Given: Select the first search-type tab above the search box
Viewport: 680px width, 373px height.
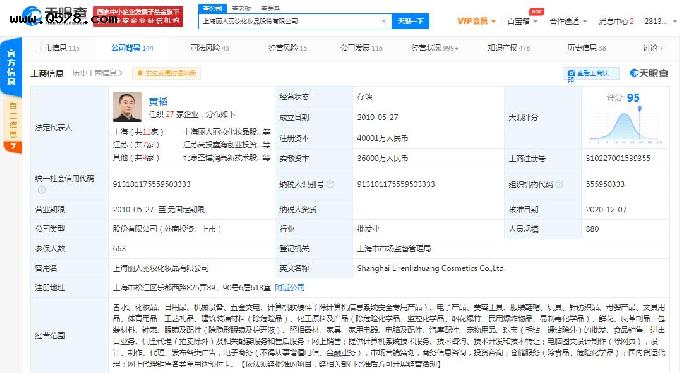Looking at the screenshot, I should click(212, 8).
